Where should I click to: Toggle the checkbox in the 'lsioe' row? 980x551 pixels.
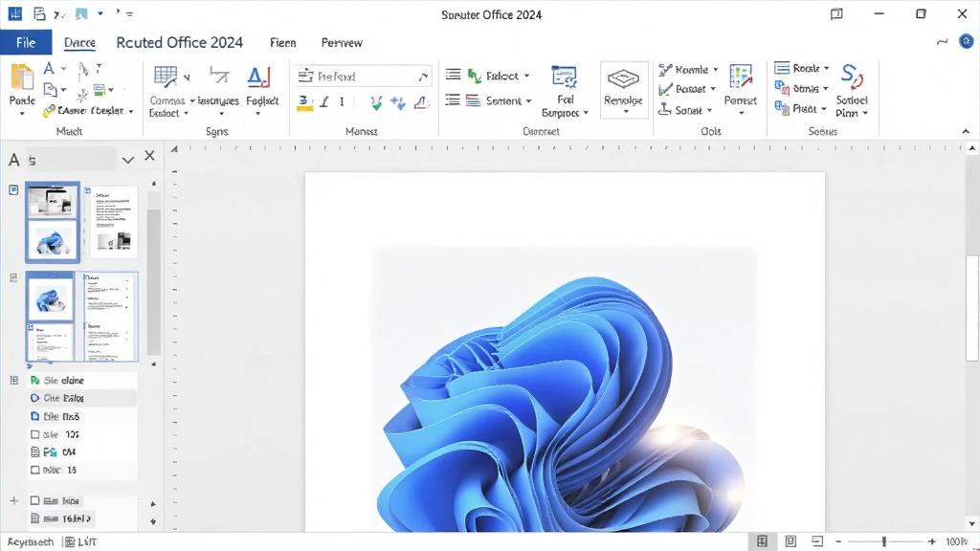point(35,500)
